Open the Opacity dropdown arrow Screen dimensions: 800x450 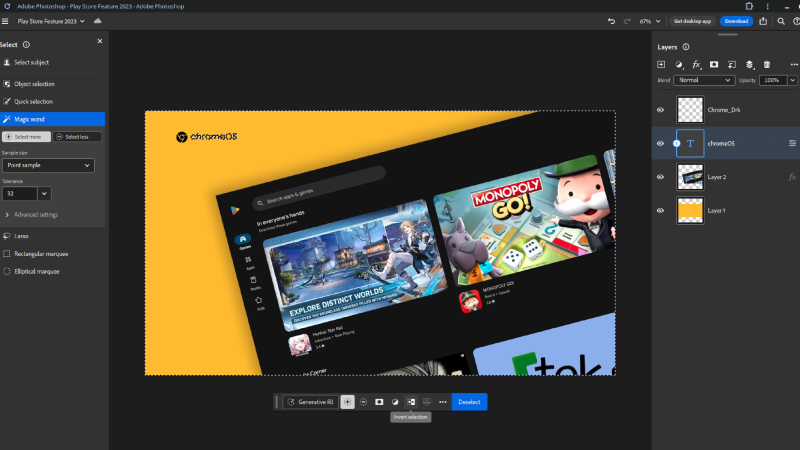792,80
